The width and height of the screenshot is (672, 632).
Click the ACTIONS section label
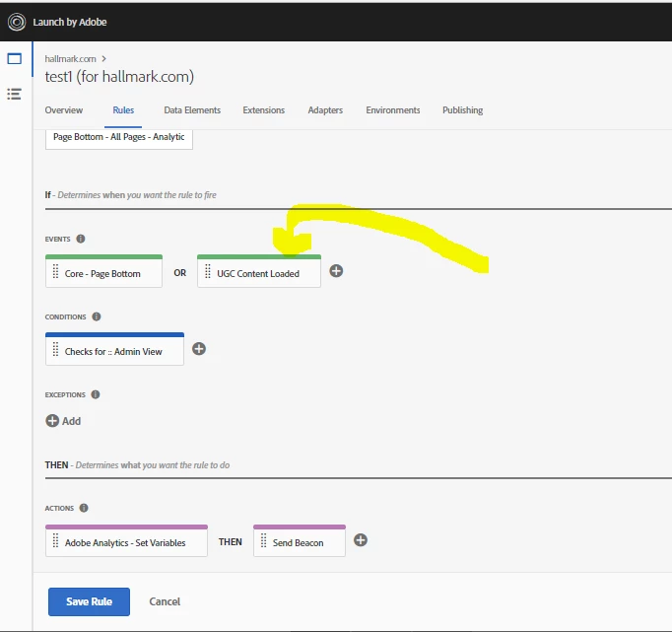(59, 509)
